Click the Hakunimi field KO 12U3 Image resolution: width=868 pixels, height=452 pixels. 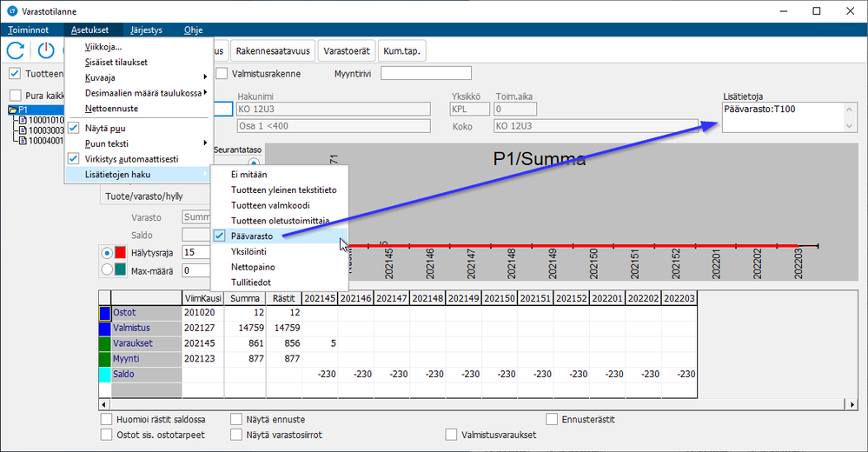(334, 109)
